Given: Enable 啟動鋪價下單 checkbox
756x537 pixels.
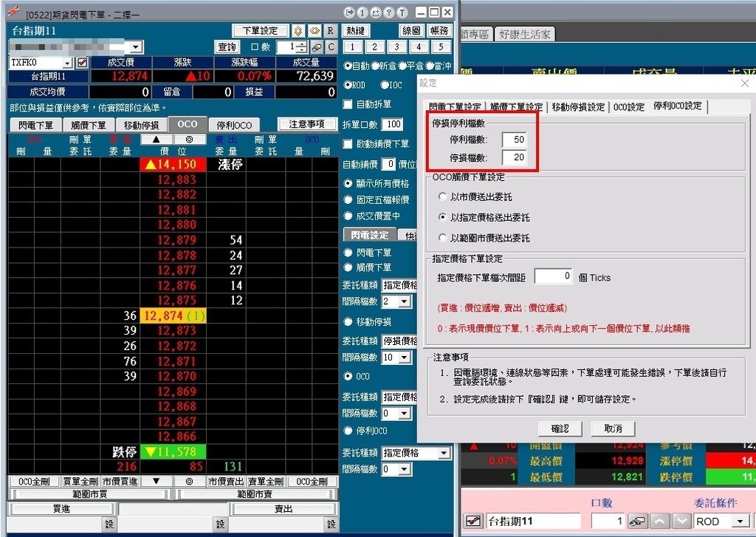Looking at the screenshot, I should [x=348, y=144].
